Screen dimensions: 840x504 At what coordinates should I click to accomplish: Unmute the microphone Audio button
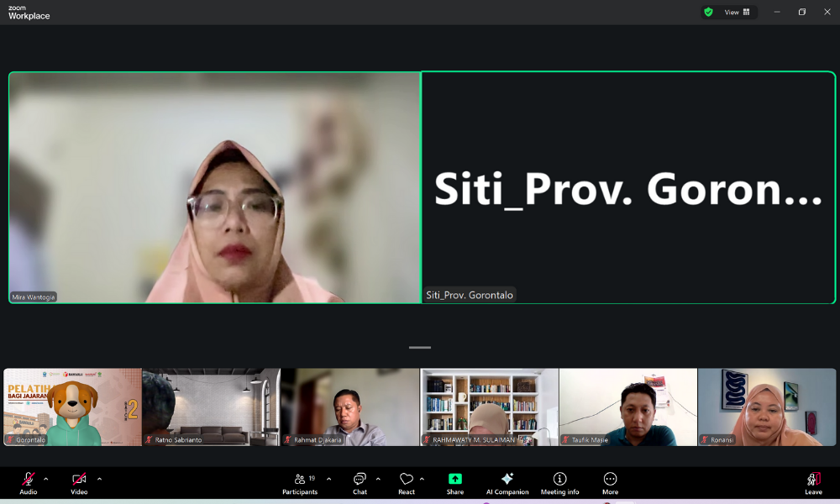tap(29, 479)
